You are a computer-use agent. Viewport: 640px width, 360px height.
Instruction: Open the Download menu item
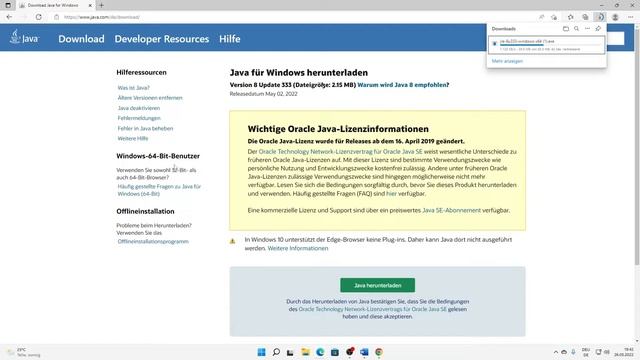click(x=81, y=39)
